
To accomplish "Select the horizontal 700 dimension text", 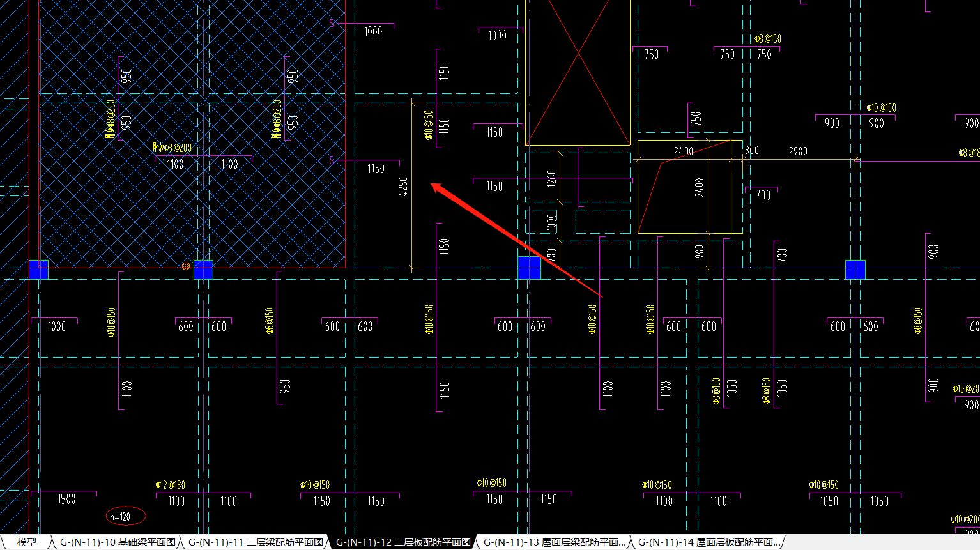I will (x=763, y=195).
